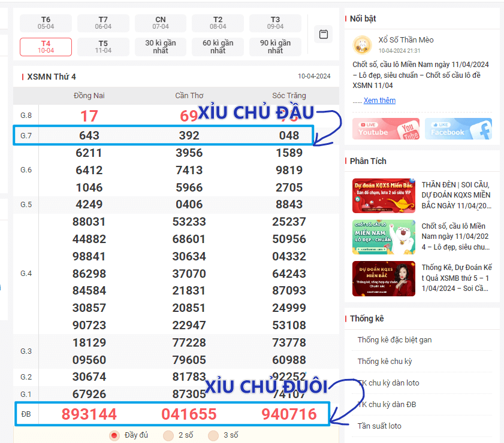Click the THẦN ĐÈN soi cầu banner thumbnail
504x443 pixels.
(384, 196)
